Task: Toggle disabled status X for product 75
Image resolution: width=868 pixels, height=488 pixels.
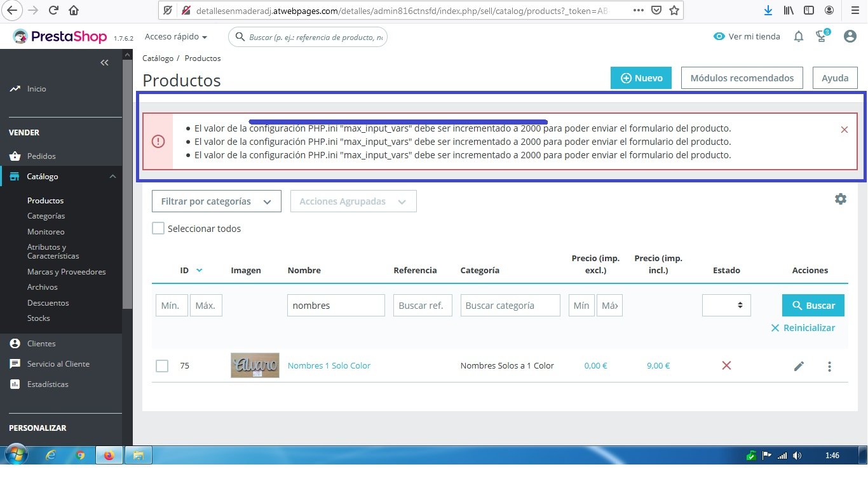Action: (726, 365)
